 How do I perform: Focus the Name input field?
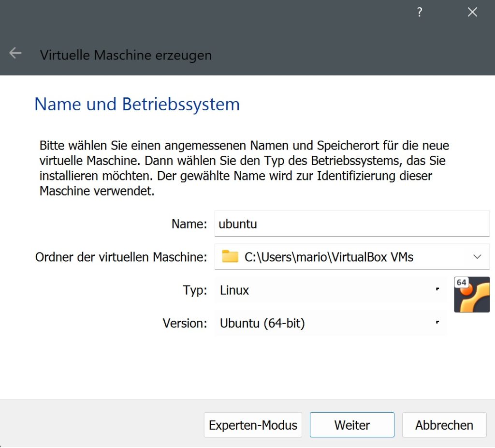coord(352,224)
